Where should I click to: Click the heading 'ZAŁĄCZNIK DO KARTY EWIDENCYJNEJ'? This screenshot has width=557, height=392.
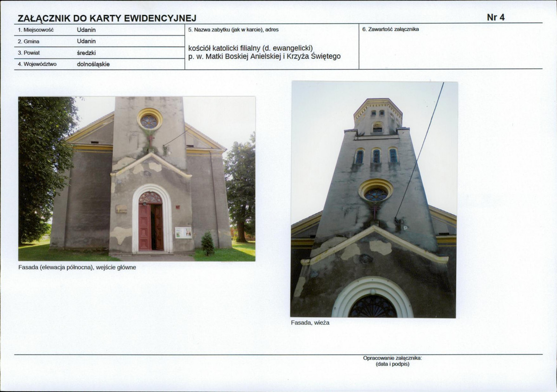point(107,19)
